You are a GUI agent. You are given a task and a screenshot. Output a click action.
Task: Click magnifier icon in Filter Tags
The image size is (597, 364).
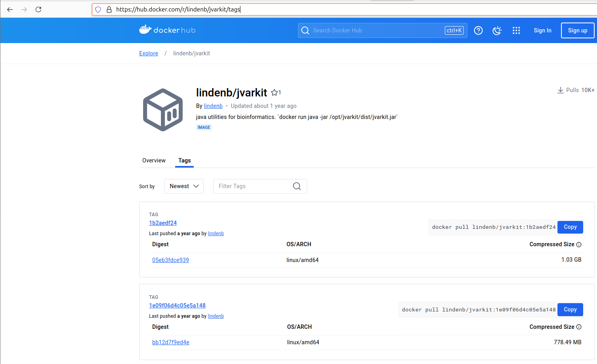[297, 186]
